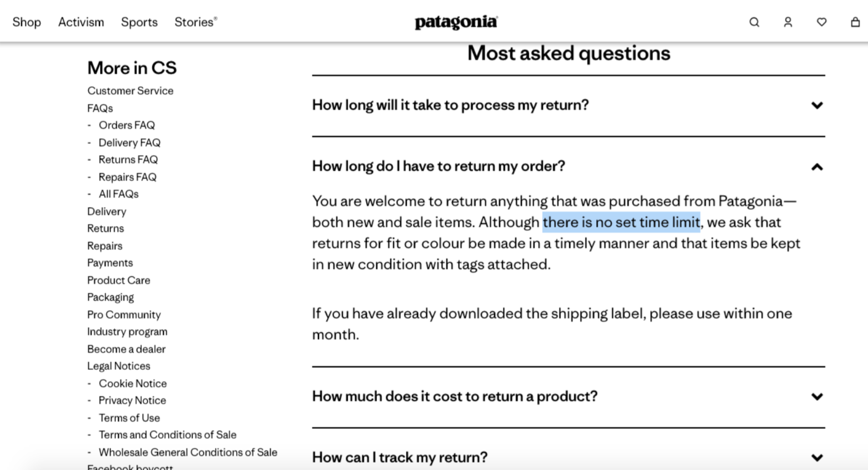Select the Customer Service sidebar link
The height and width of the screenshot is (470, 868).
coord(131,91)
